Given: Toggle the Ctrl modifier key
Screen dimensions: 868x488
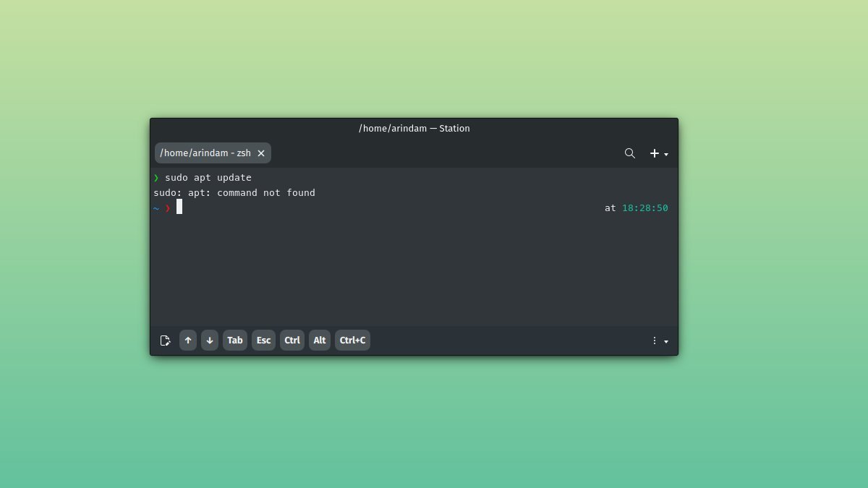Looking at the screenshot, I should [292, 340].
